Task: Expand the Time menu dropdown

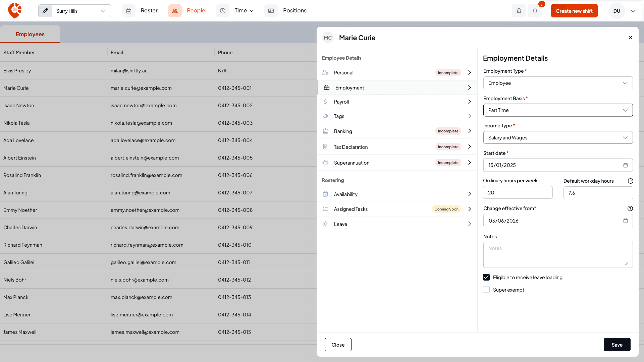Action: coord(244,11)
